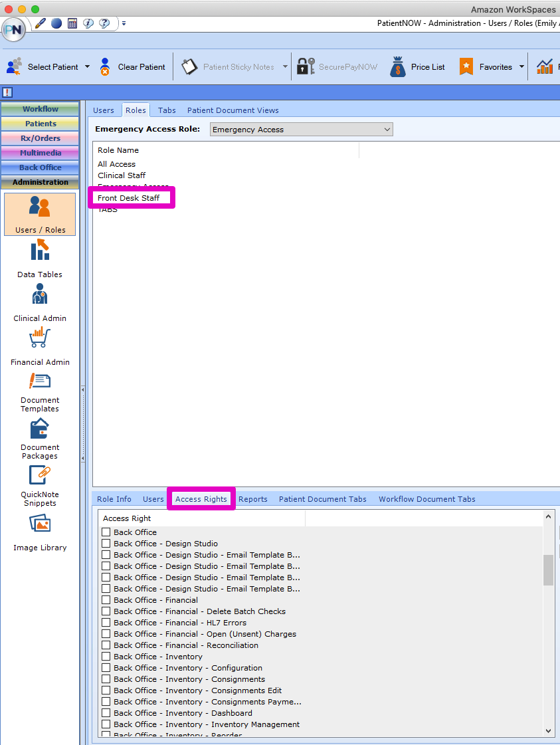
Task: Switch to the Roles tab
Action: [136, 110]
